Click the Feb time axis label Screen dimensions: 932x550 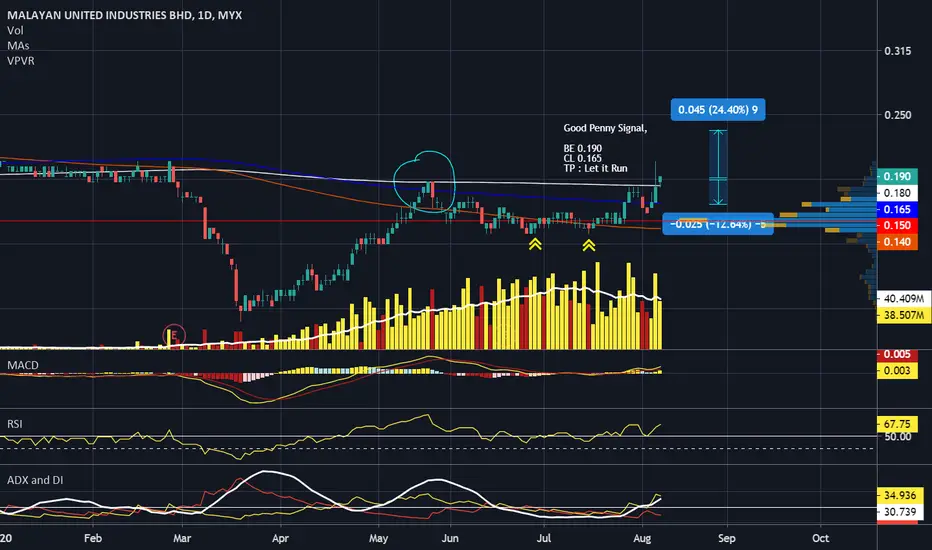coord(93,538)
